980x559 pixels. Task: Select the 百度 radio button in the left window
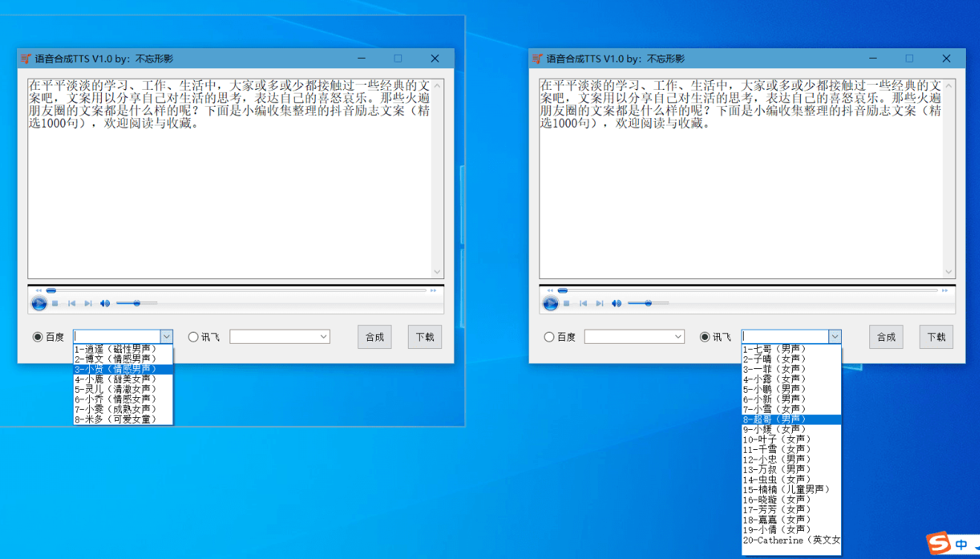pos(37,336)
